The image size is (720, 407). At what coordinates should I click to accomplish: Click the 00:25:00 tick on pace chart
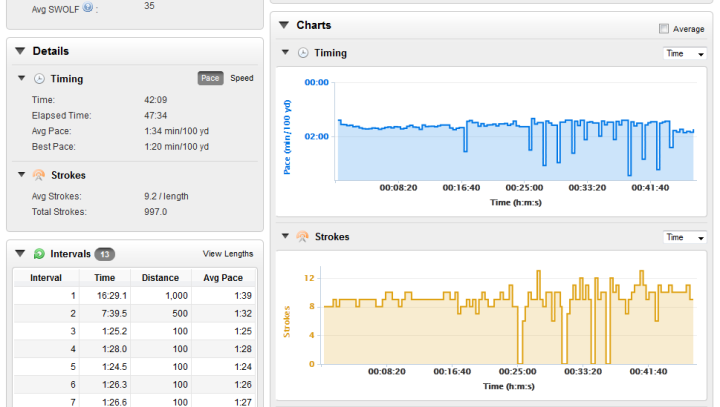[x=524, y=187]
